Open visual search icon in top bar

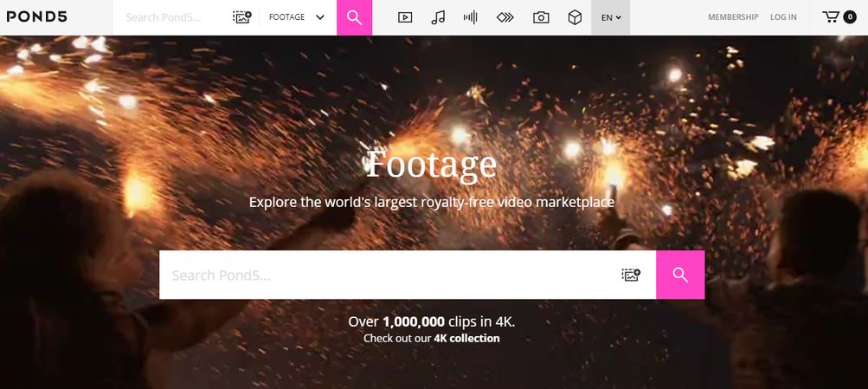[x=242, y=16]
